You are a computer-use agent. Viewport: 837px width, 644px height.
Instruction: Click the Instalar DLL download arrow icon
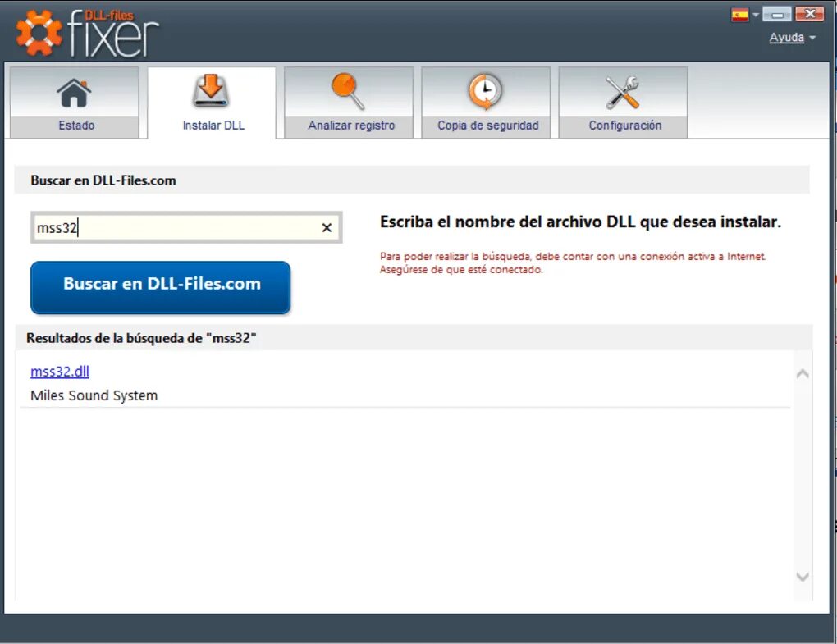(x=212, y=91)
